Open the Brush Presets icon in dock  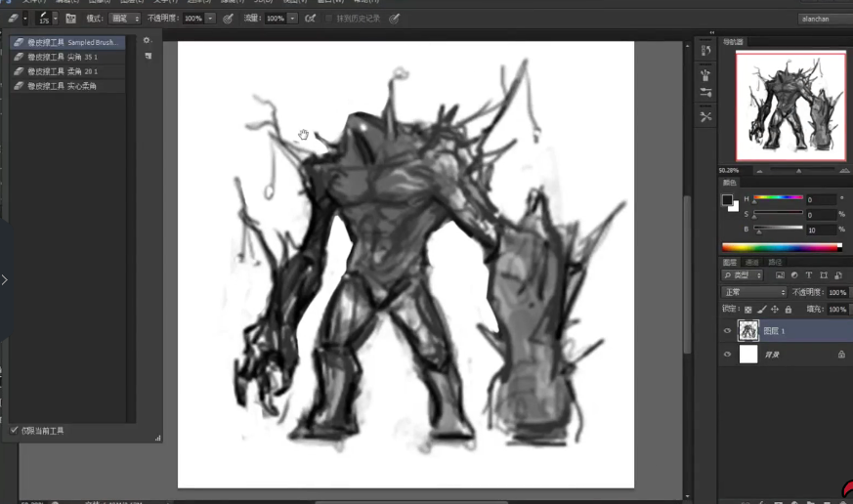click(705, 93)
